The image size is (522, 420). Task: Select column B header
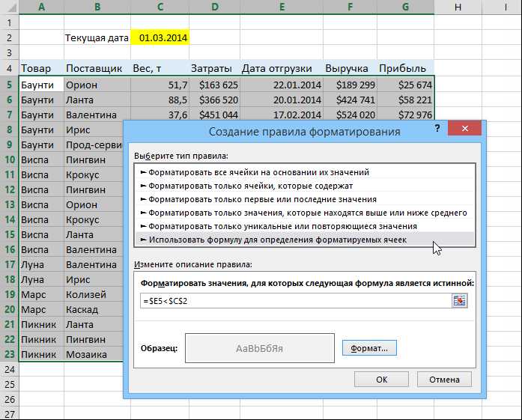click(97, 7)
